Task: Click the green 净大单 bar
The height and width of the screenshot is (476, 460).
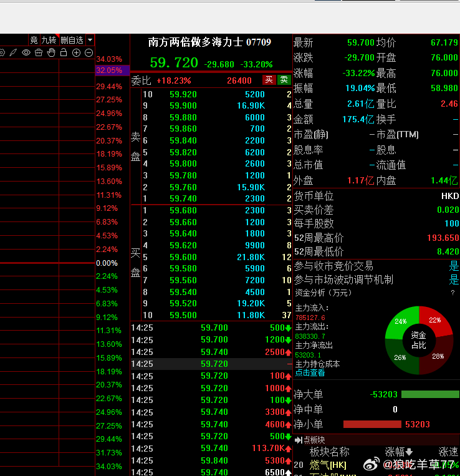Action: tap(430, 394)
